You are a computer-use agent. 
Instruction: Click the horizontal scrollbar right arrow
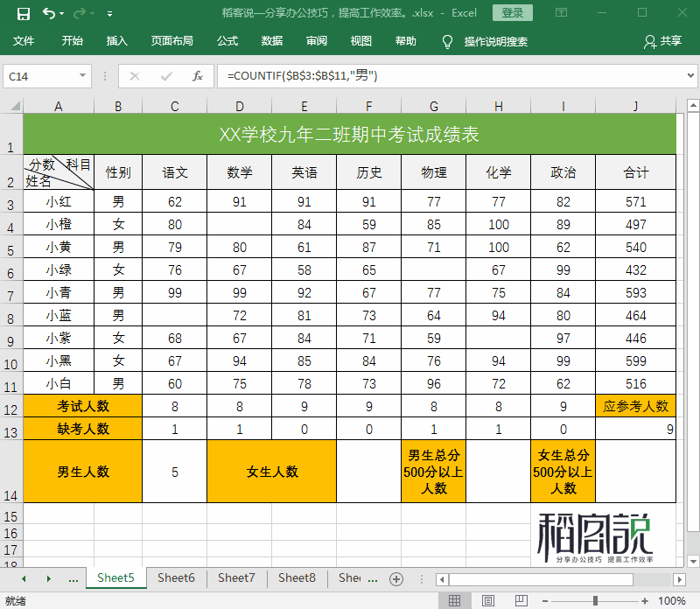pos(682,578)
